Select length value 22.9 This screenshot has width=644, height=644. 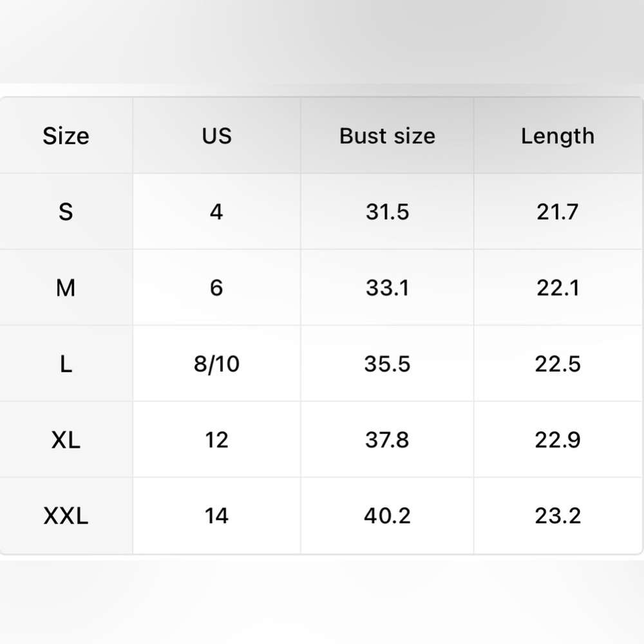[x=558, y=440]
